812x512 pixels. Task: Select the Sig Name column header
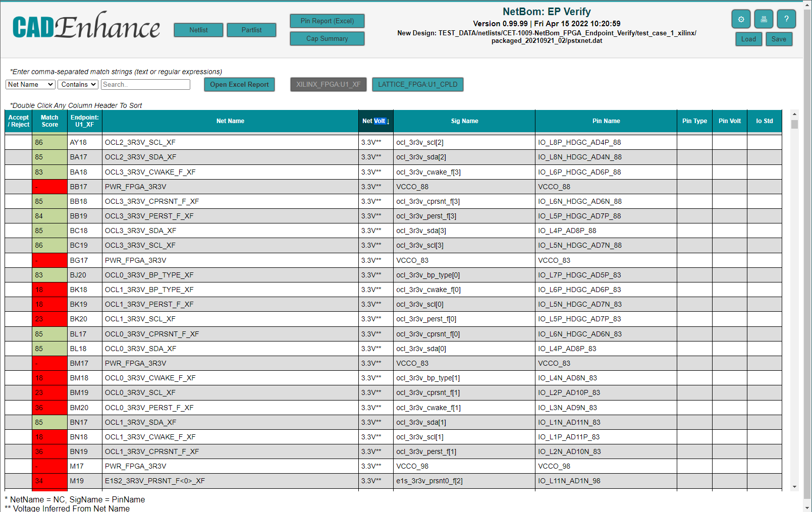coord(464,121)
